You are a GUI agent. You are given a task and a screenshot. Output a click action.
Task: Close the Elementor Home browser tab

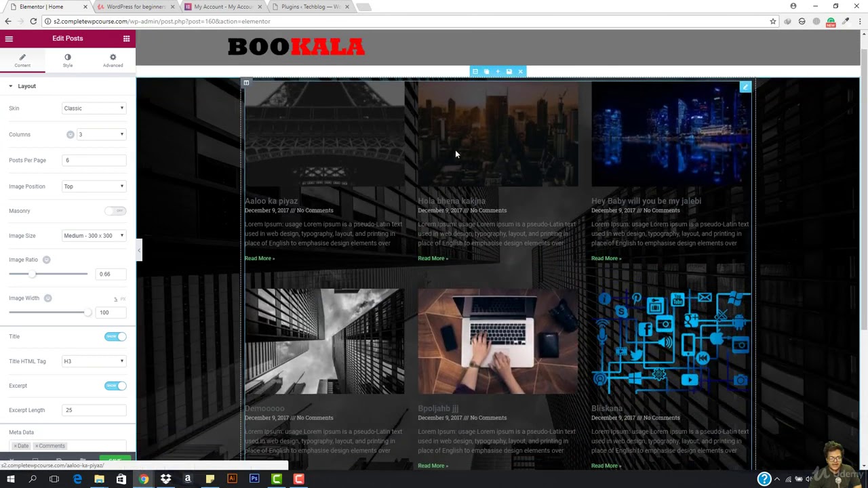pyautogui.click(x=85, y=7)
